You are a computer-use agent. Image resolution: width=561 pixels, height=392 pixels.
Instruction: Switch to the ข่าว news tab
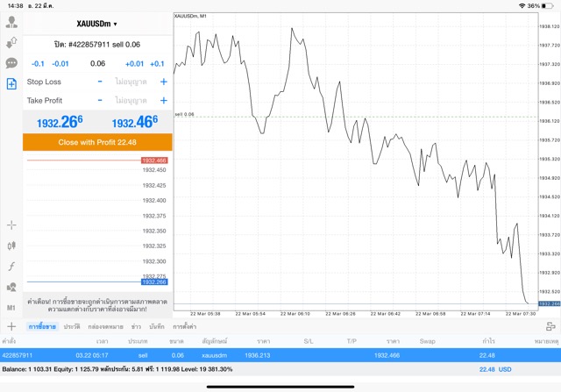(x=136, y=326)
